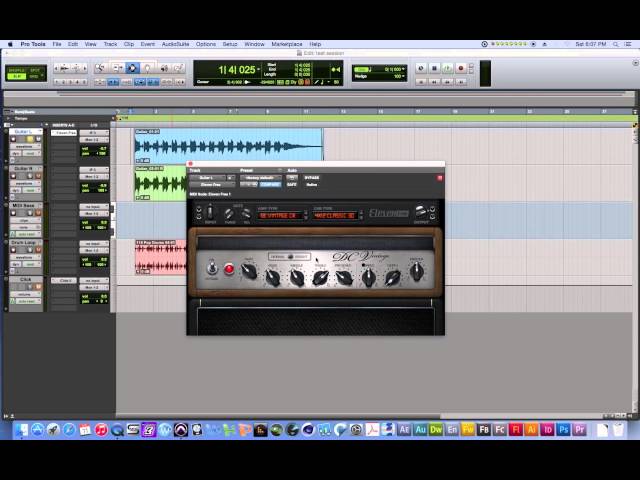Open the Cab Type selector display
This screenshot has height=480, width=640.
[x=334, y=215]
